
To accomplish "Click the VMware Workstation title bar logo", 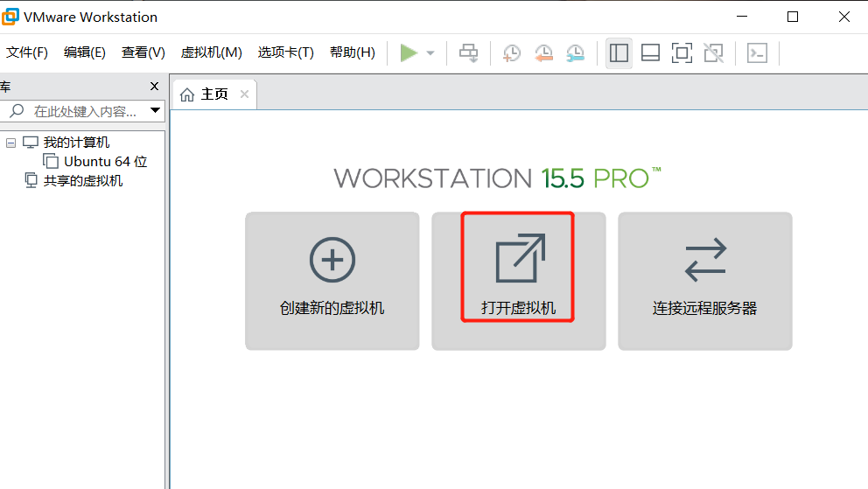I will coord(10,17).
